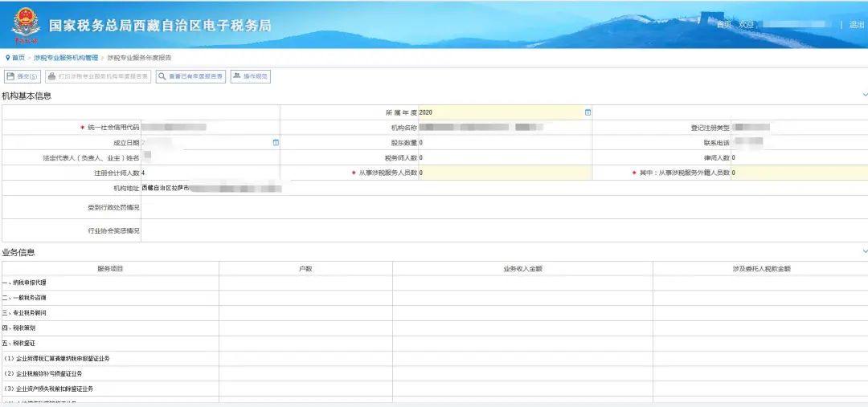The width and height of the screenshot is (868, 407).
Task: Click location pin icon before 首页 breadcrumb
Action: coord(7,58)
